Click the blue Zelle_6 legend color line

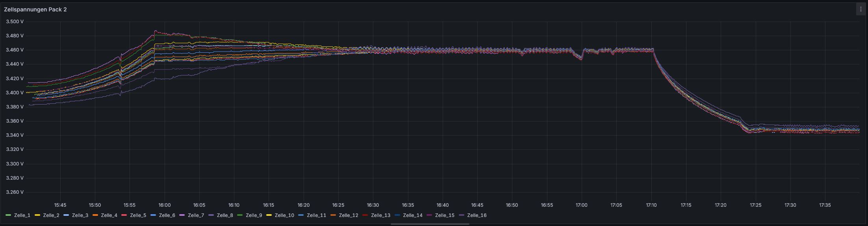coord(153,215)
